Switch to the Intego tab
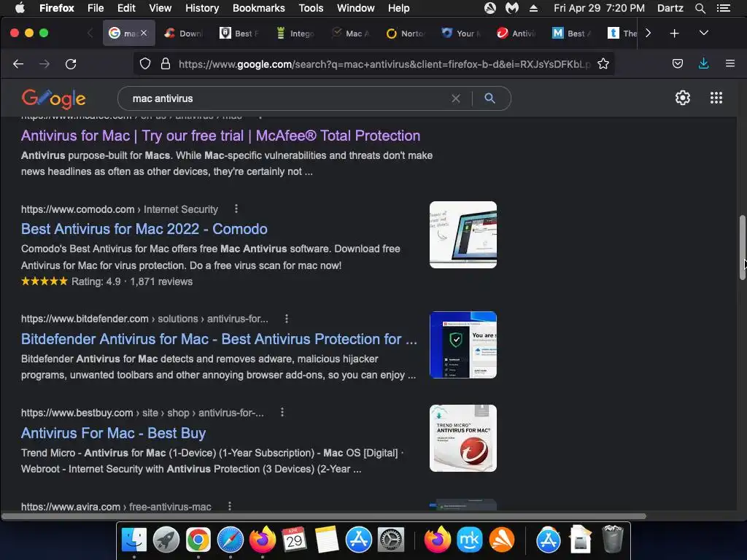The image size is (747, 560). pyautogui.click(x=295, y=34)
